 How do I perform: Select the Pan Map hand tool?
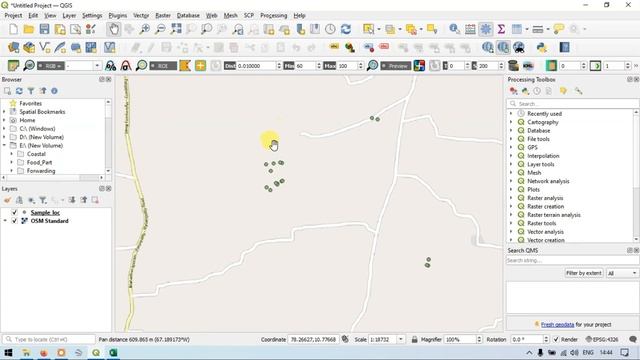tap(113, 29)
